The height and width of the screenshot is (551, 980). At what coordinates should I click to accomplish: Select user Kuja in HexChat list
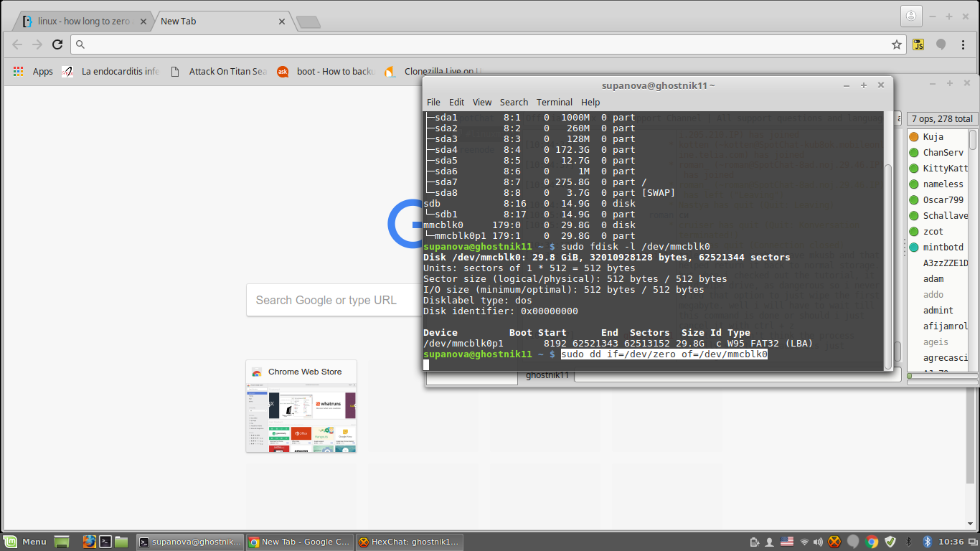(x=933, y=137)
